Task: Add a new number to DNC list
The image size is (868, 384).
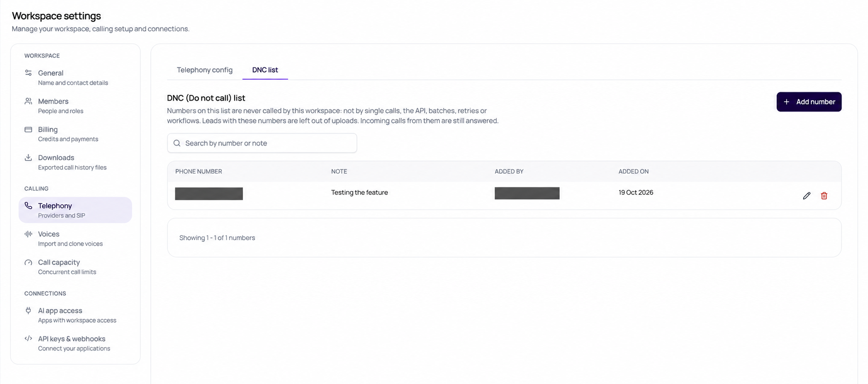Action: pos(809,102)
